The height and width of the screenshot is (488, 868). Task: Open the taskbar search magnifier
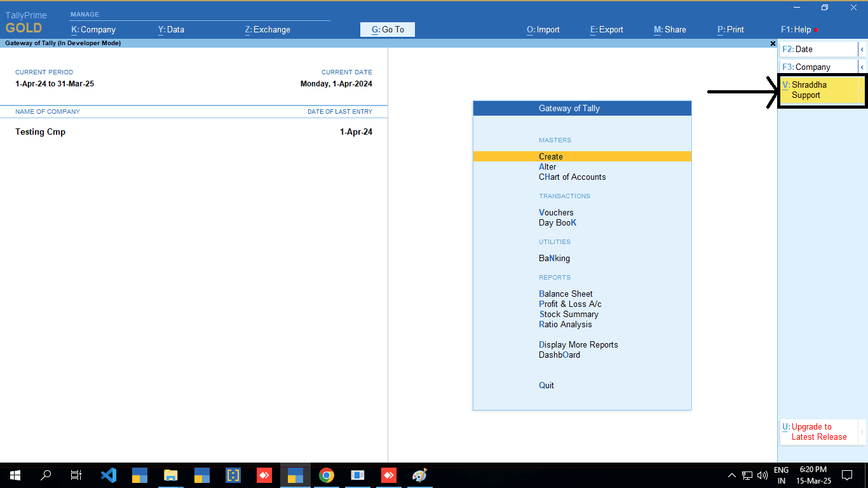point(46,475)
